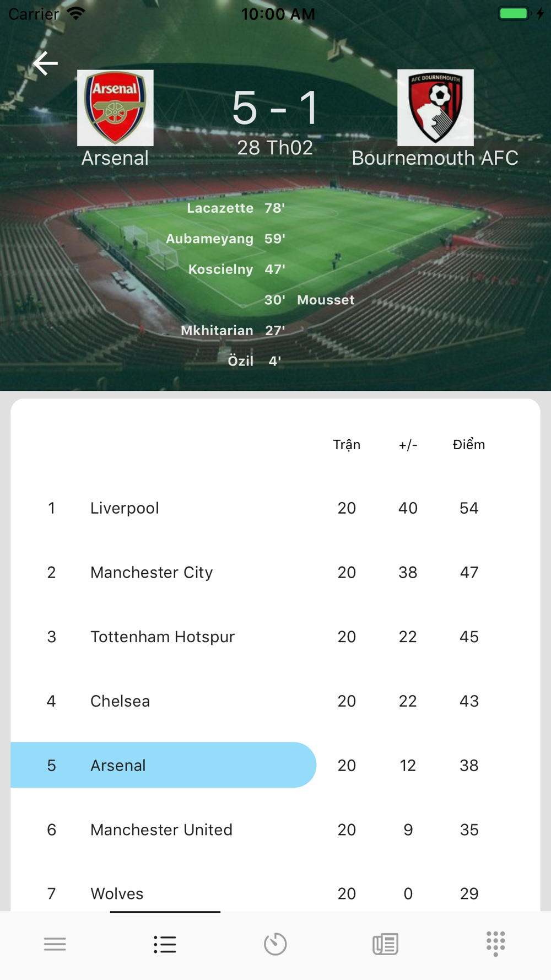551x980 pixels.
Task: Open Manchester United in the table
Action: coord(275,830)
